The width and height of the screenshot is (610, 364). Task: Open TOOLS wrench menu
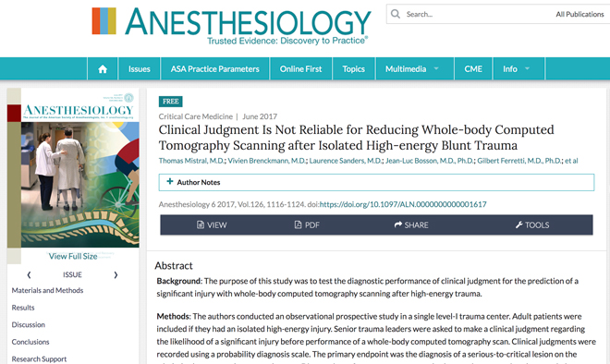532,224
